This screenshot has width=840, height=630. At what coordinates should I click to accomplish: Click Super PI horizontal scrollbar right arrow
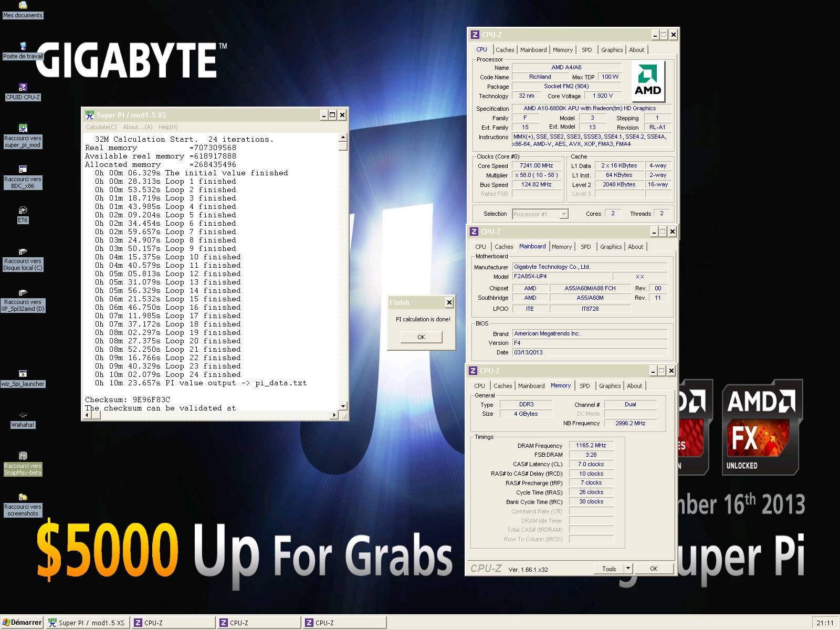[x=334, y=415]
